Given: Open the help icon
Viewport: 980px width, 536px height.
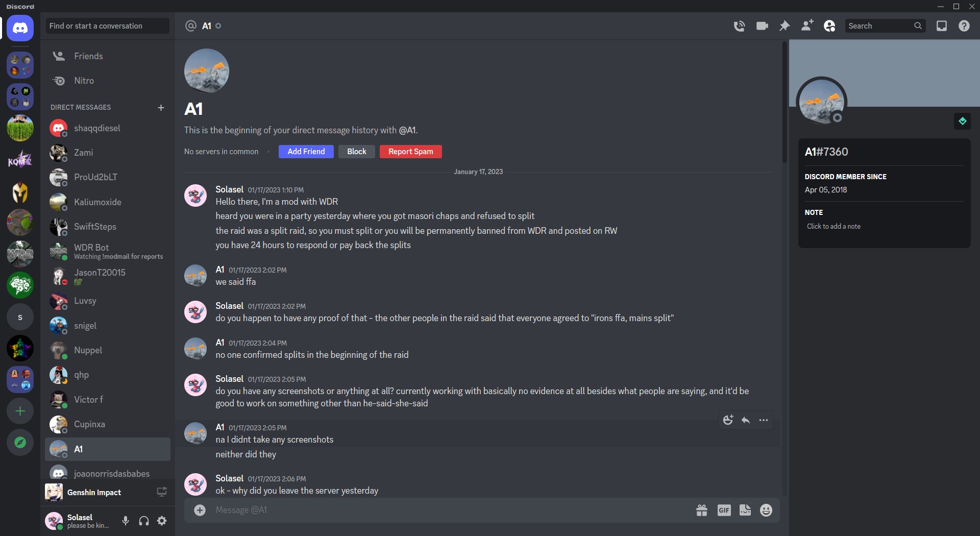Looking at the screenshot, I should click(964, 26).
